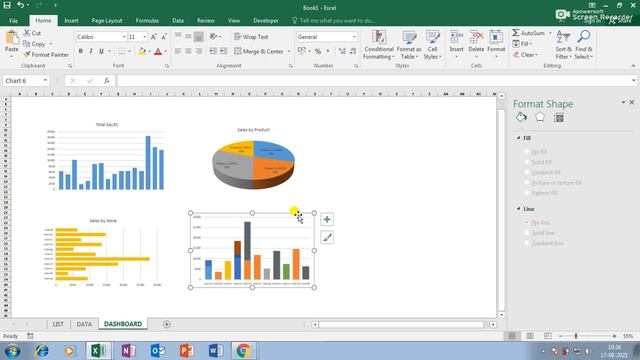
Task: Open Size & Properties tab in Format Shape
Action: [559, 118]
